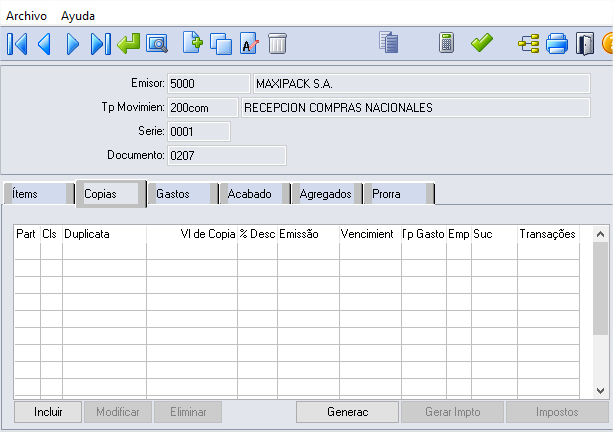
Task: Click the grid scrollbar up arrow
Action: (600, 234)
